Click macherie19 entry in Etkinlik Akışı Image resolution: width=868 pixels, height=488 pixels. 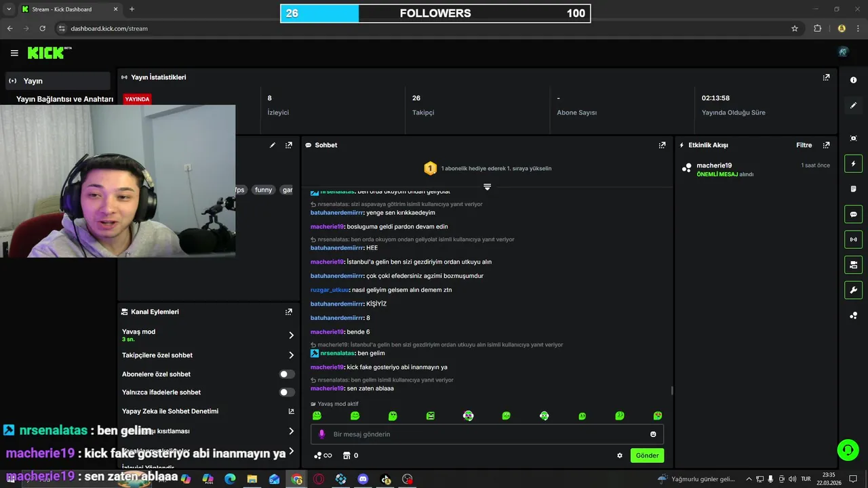pyautogui.click(x=755, y=169)
